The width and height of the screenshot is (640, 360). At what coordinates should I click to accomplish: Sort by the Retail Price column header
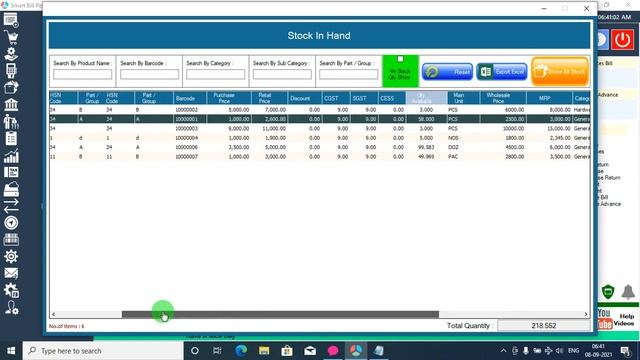click(x=269, y=98)
